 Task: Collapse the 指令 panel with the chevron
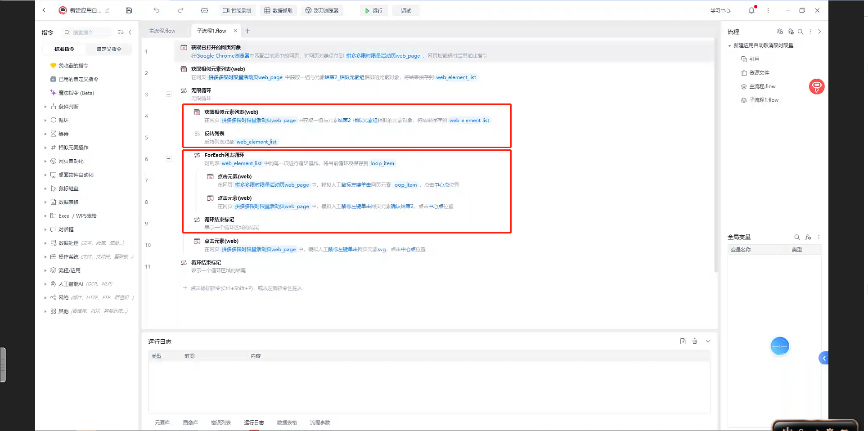pos(130,32)
